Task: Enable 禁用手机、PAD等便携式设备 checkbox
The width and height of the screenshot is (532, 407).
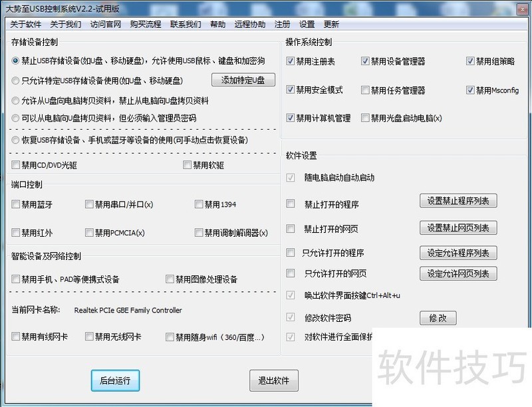Action: [16, 279]
